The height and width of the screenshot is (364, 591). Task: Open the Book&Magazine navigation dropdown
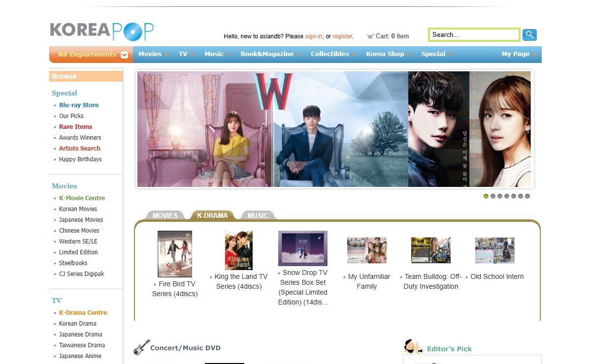coord(270,54)
